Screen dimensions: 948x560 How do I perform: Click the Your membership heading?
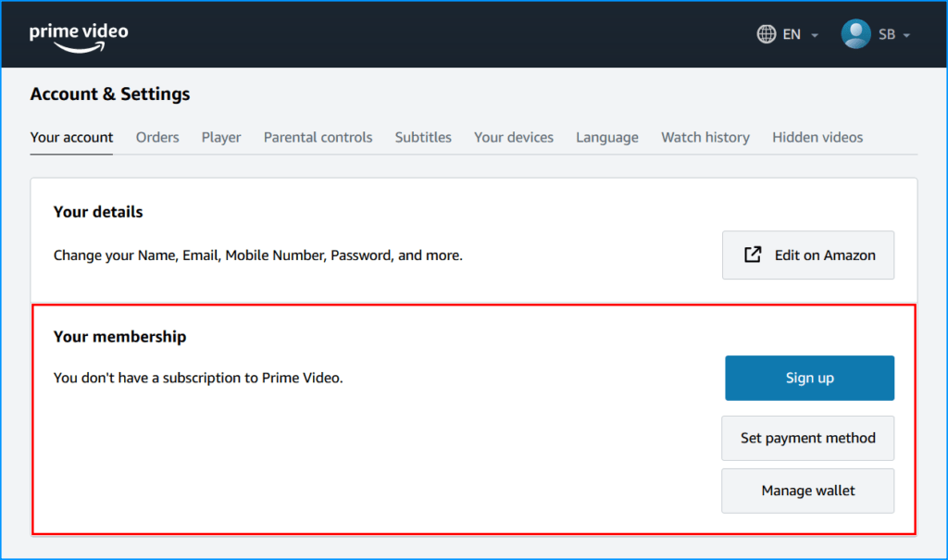coord(119,336)
